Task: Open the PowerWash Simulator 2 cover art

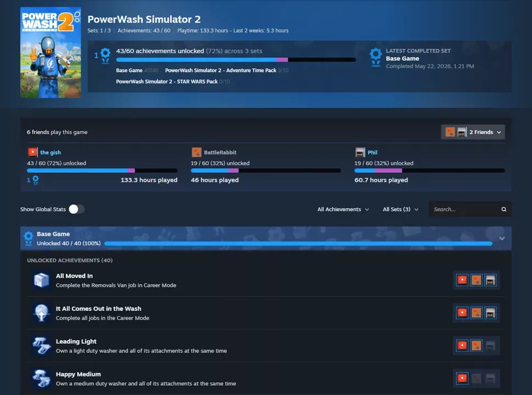Action: 50,53
